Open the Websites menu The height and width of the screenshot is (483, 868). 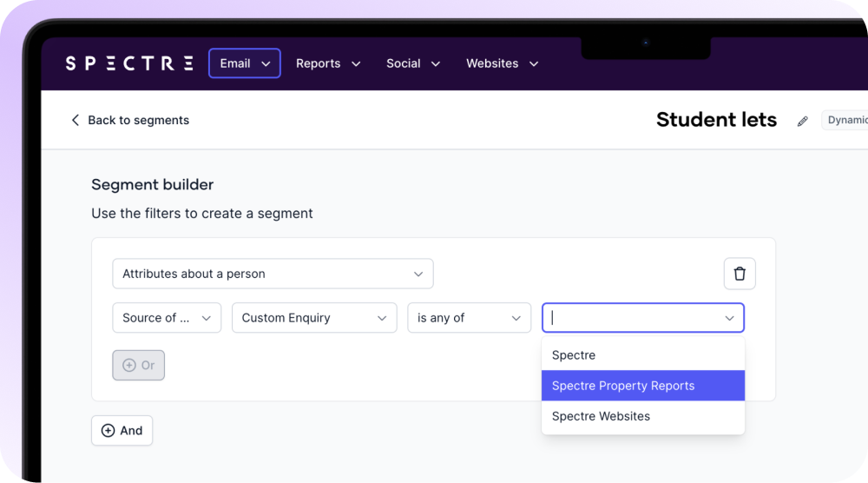point(502,63)
